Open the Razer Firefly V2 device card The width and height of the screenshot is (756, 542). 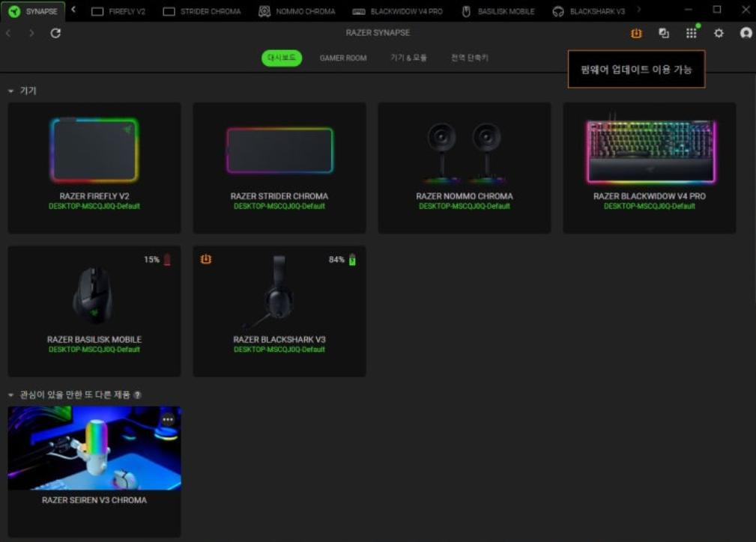tap(94, 168)
